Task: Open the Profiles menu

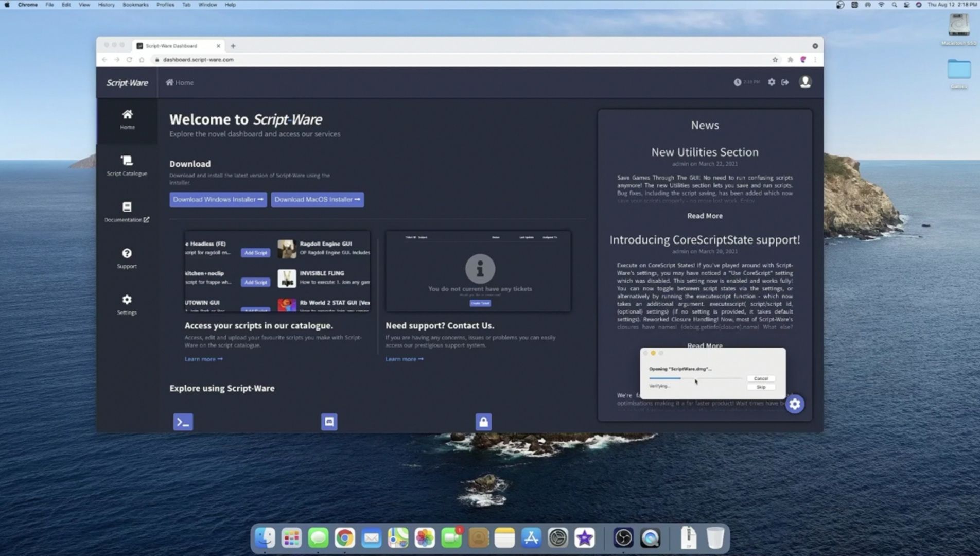Action: [x=165, y=5]
